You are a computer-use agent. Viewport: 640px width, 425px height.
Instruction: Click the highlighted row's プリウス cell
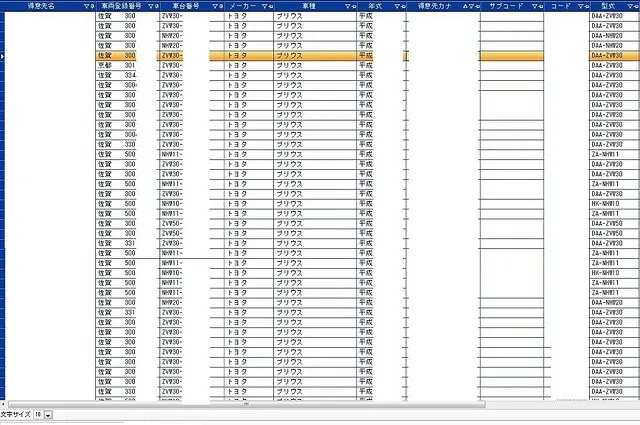click(x=315, y=56)
